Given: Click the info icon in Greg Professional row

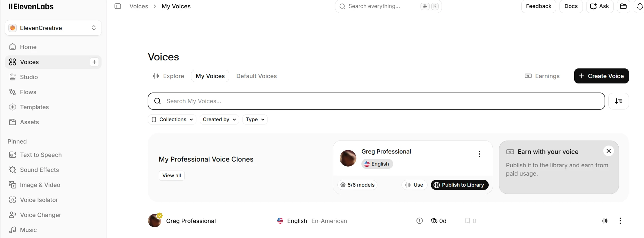Looking at the screenshot, I should click(420, 221).
